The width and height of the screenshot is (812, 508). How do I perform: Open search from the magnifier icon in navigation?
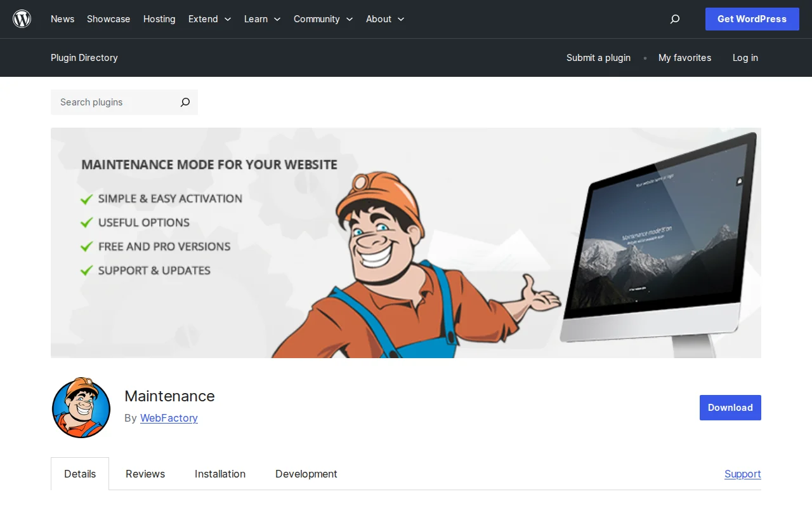[x=674, y=19]
